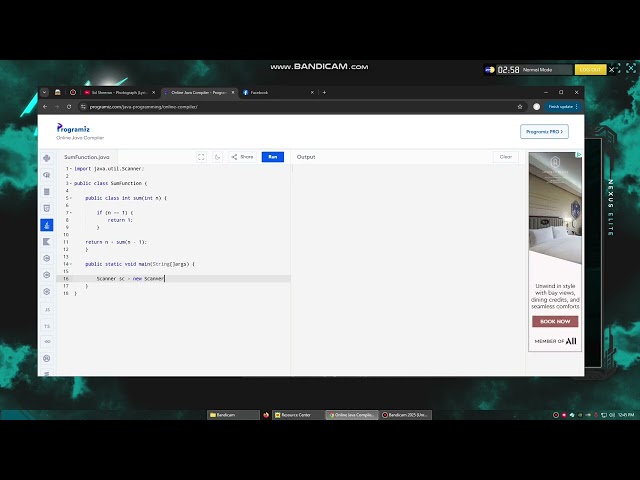Close the timer overlay with X
Screen dimensions: 640x480
coord(611,70)
